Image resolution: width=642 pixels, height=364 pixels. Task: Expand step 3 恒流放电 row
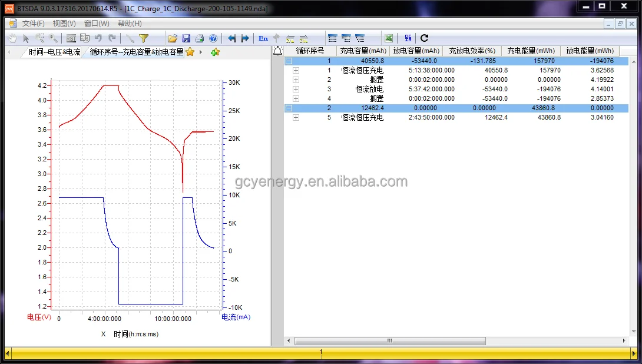296,89
